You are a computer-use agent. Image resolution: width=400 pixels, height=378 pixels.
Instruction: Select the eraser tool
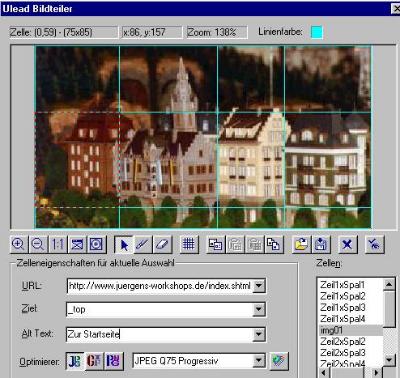[162, 245]
